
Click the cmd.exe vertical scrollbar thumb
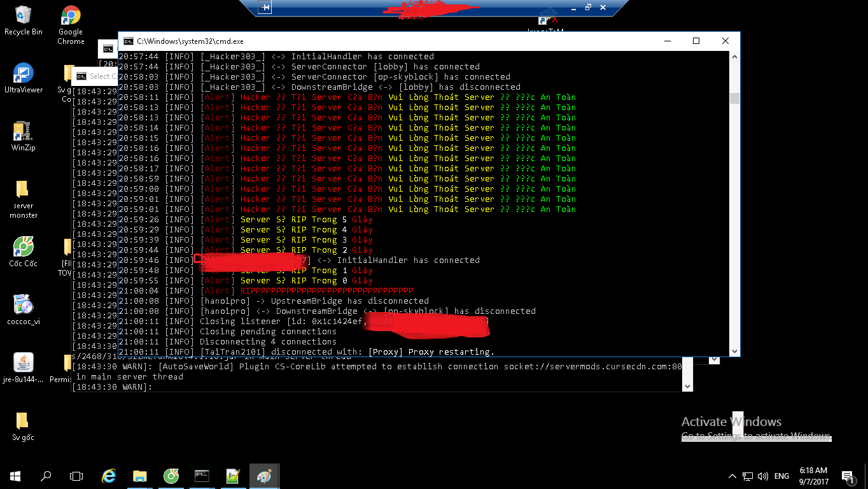[x=735, y=98]
